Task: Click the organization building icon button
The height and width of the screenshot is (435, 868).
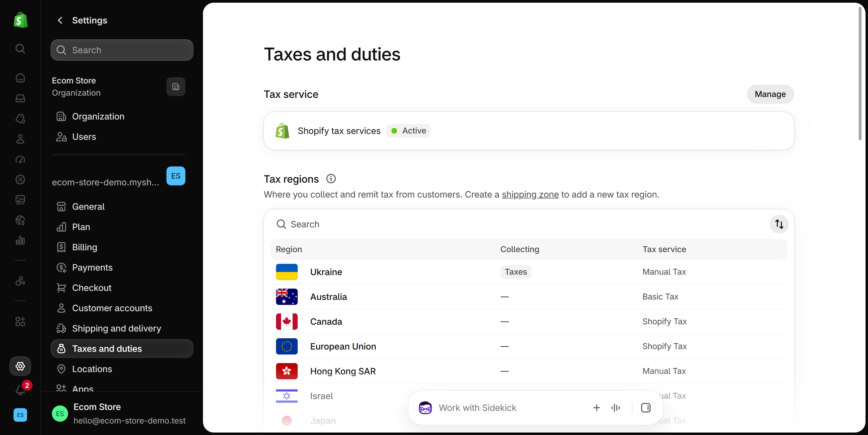Action: (175, 87)
